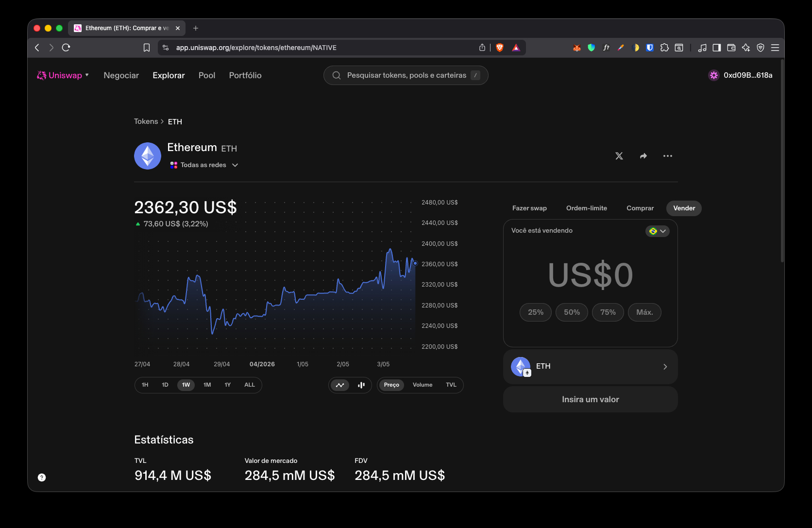Choose the 75% amount preset
The height and width of the screenshot is (528, 812).
(x=608, y=312)
